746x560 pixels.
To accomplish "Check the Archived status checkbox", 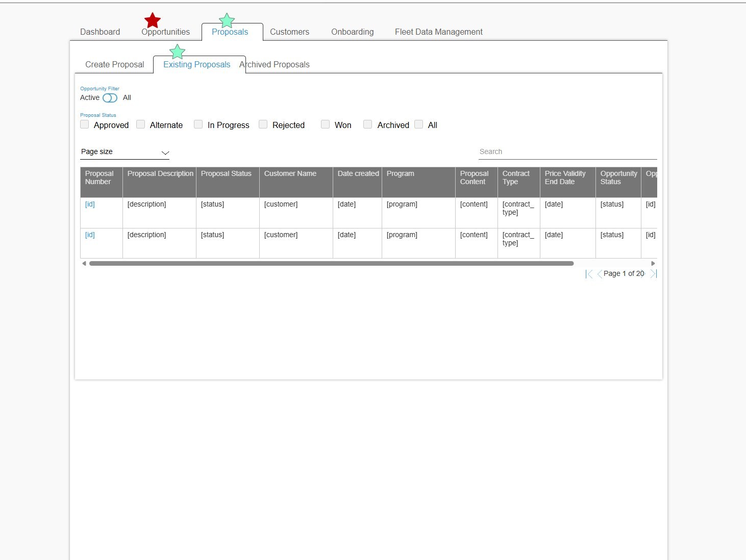I will tap(368, 124).
